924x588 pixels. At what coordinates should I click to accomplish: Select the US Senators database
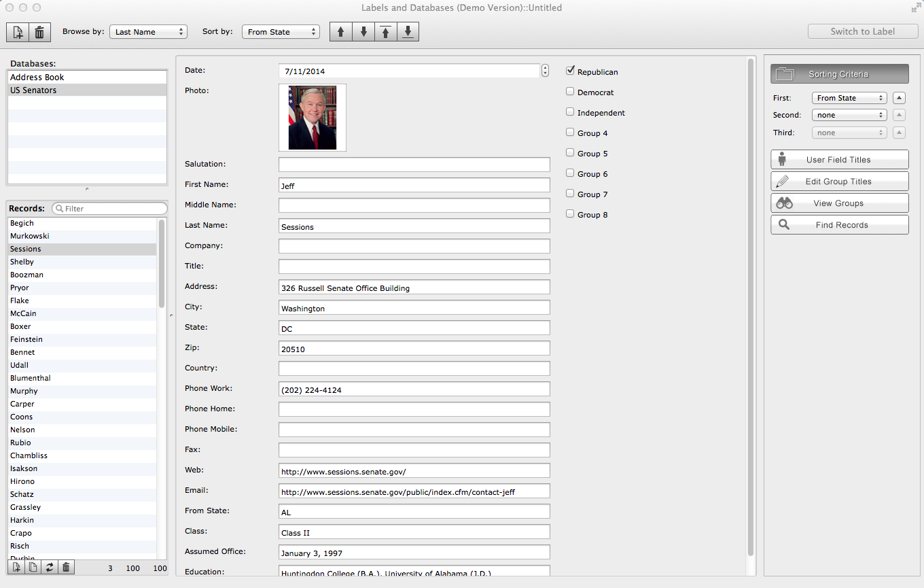87,90
